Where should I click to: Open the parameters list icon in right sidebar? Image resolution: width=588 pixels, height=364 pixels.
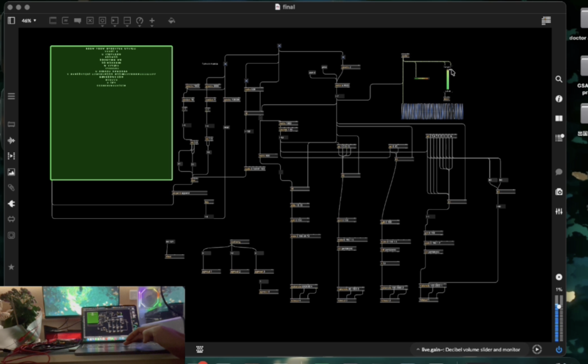[x=559, y=138]
